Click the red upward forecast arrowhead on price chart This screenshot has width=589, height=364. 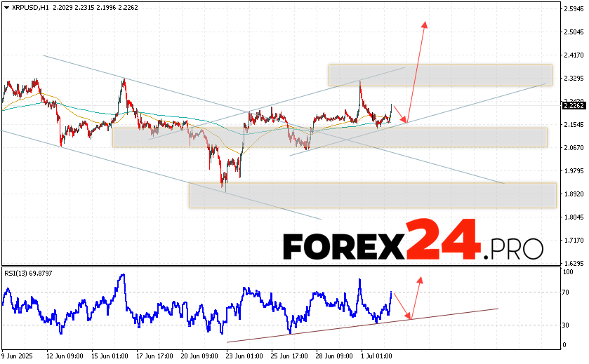tap(424, 25)
